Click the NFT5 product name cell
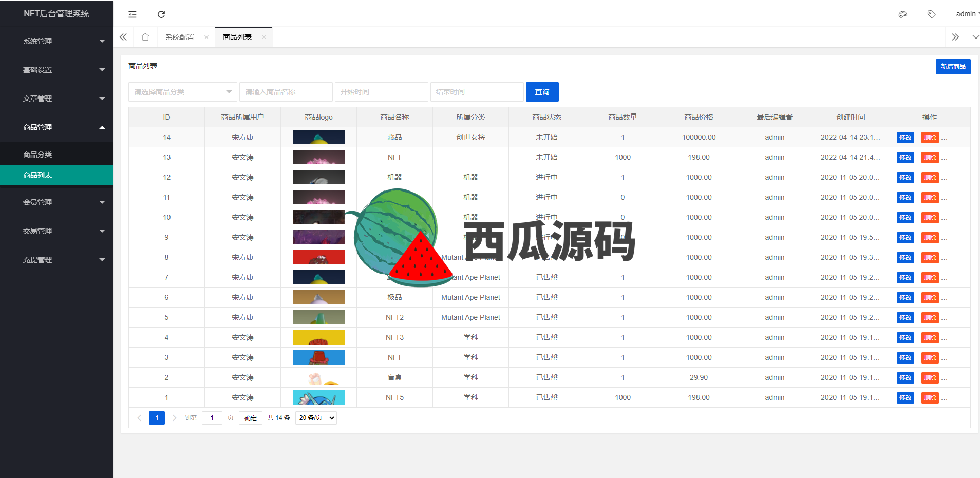This screenshot has width=980, height=478. coord(394,397)
